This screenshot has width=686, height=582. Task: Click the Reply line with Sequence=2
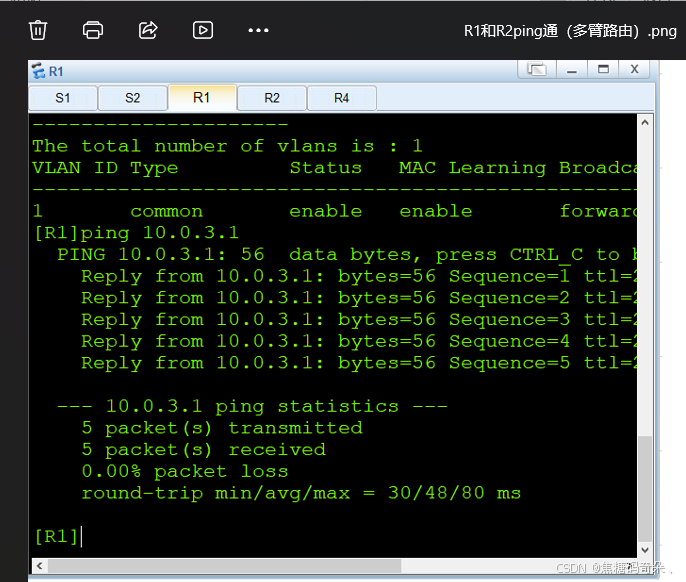coord(359,298)
